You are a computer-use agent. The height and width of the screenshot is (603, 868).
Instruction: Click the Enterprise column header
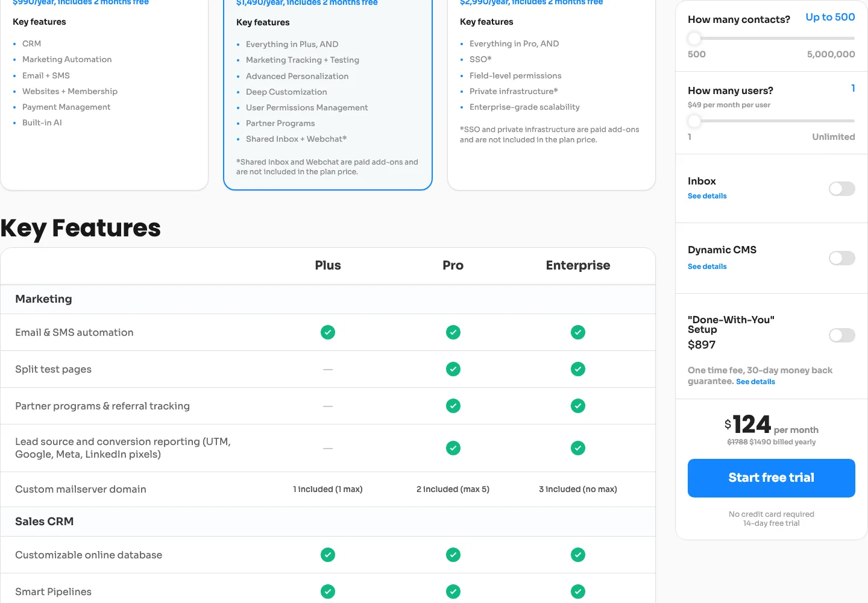pyautogui.click(x=578, y=265)
